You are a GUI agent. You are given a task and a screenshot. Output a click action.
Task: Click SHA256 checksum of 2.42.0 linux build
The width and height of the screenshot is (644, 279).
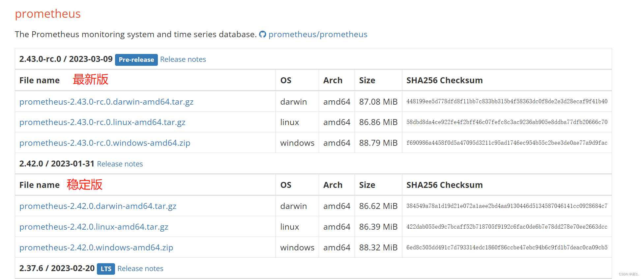click(x=507, y=227)
